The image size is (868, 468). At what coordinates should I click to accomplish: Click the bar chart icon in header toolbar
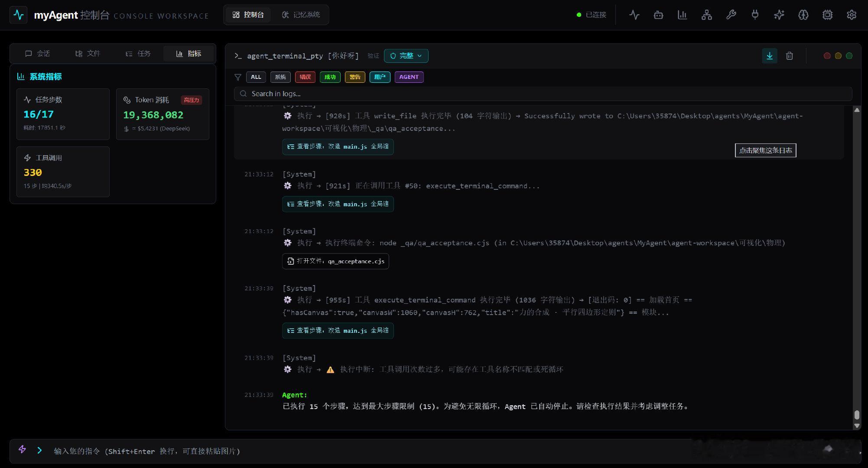tap(683, 15)
